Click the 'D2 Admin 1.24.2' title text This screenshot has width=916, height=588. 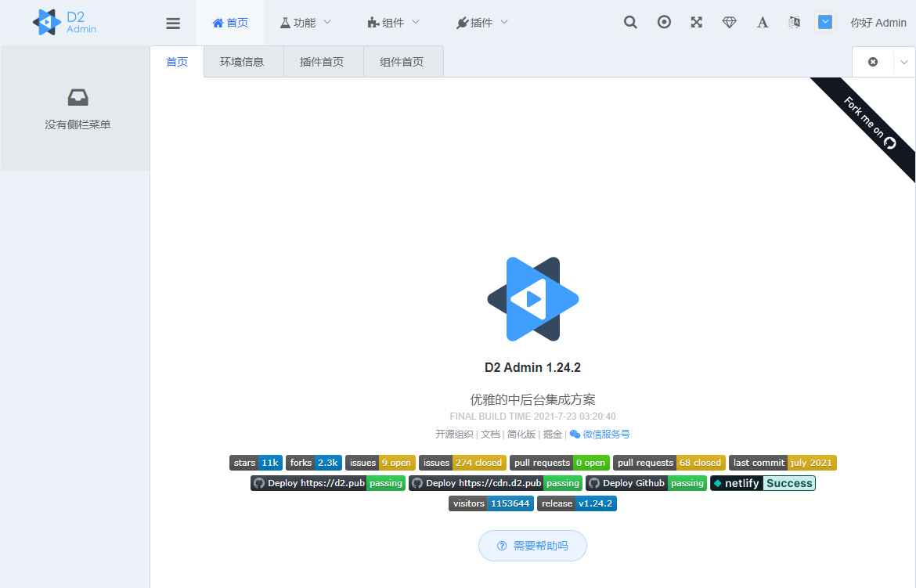click(x=533, y=368)
